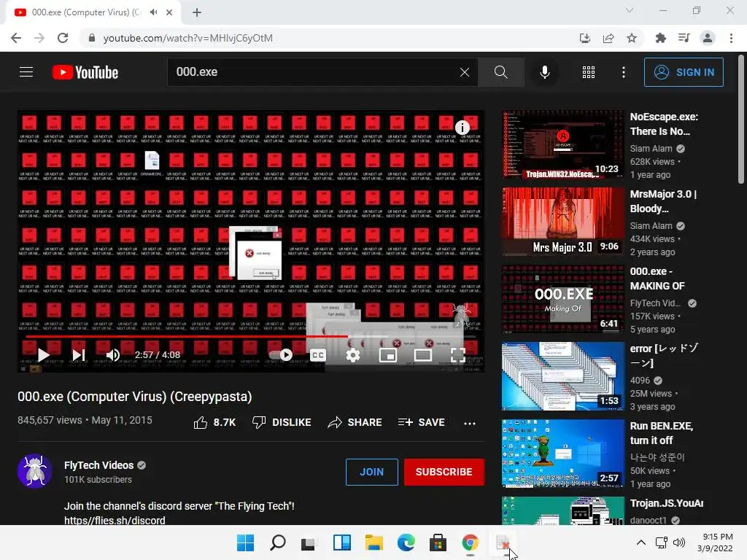Open the tab search chevron

[630, 10]
